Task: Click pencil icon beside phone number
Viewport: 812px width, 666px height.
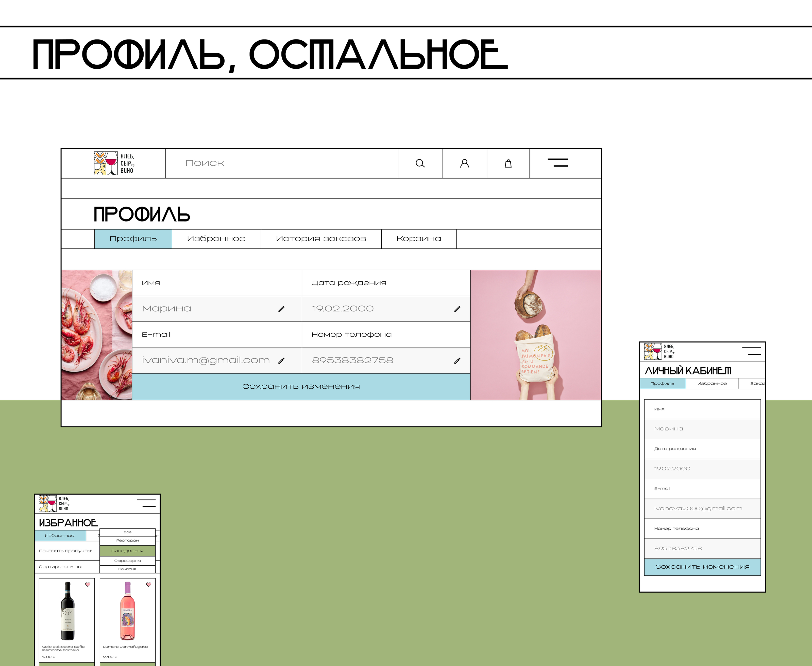Action: 457,361
